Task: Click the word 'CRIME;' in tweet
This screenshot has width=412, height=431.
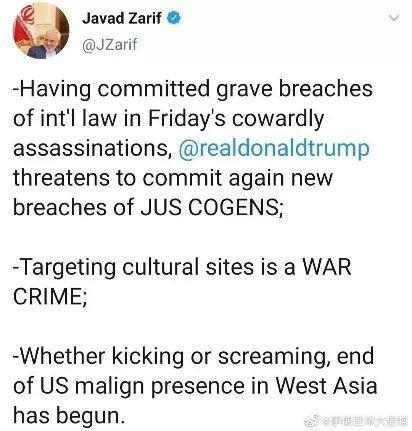Action: pos(50,296)
